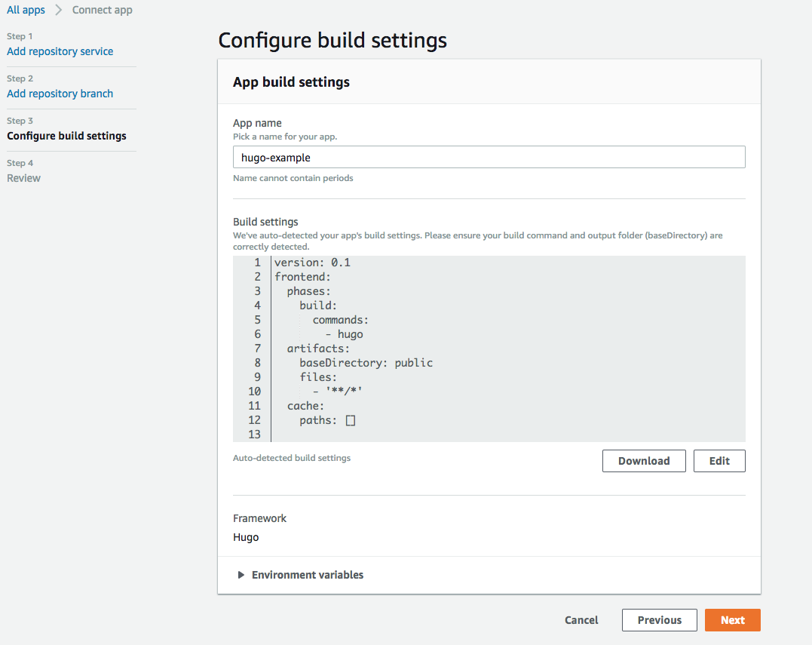The image size is (812, 645).
Task: Proceed with the orange Next button
Action: tap(732, 620)
